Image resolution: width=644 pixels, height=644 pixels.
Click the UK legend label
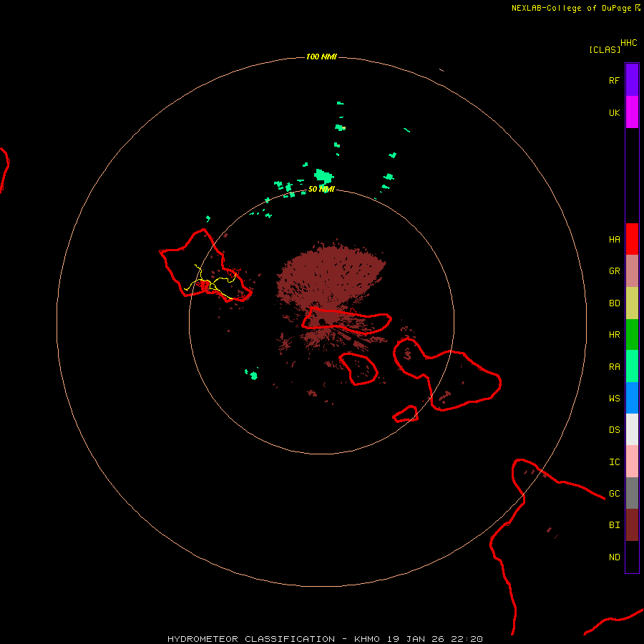click(614, 112)
